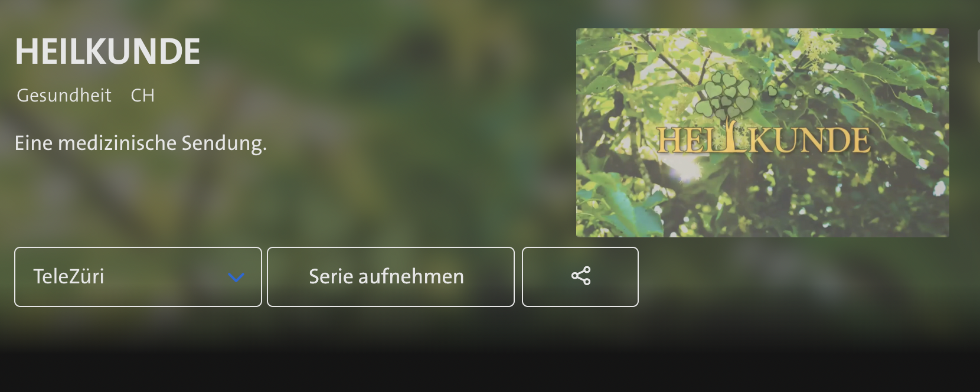Open the TeleZüri channel dropdown
The height and width of the screenshot is (392, 980).
click(x=138, y=277)
